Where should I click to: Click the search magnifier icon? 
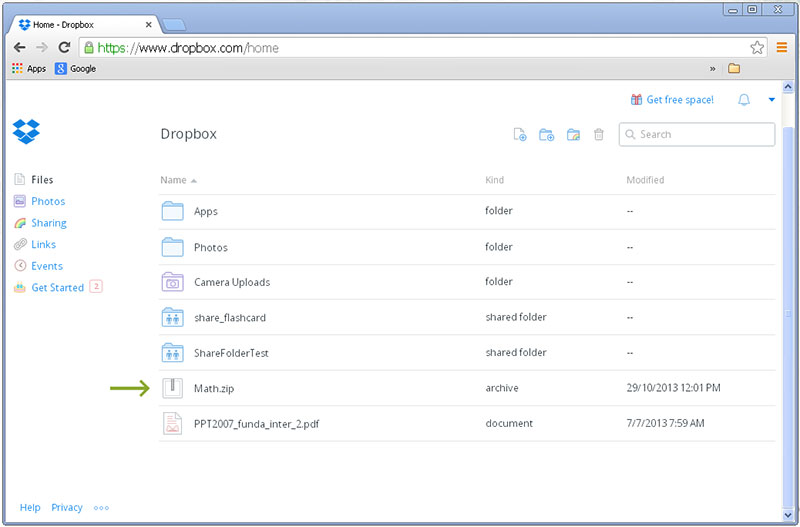coord(630,134)
